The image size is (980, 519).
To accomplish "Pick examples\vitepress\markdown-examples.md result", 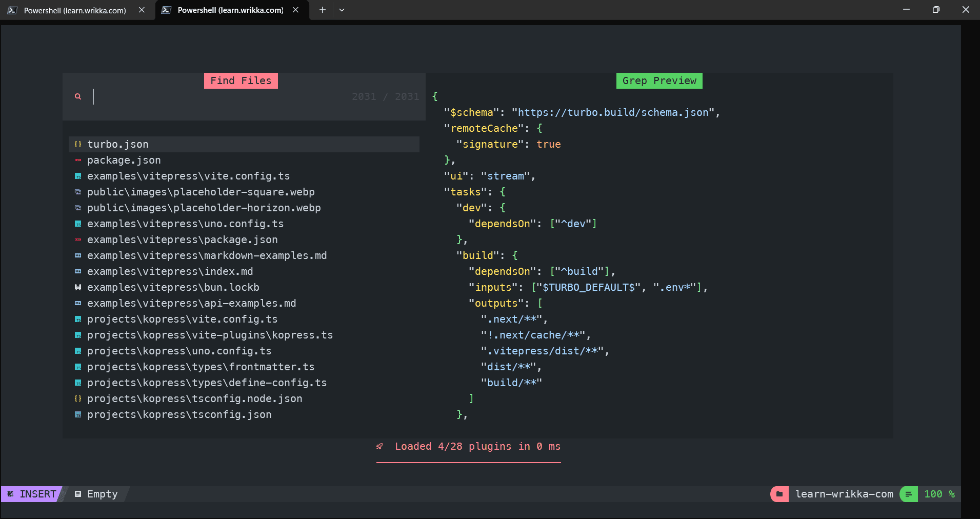I will tap(244, 255).
